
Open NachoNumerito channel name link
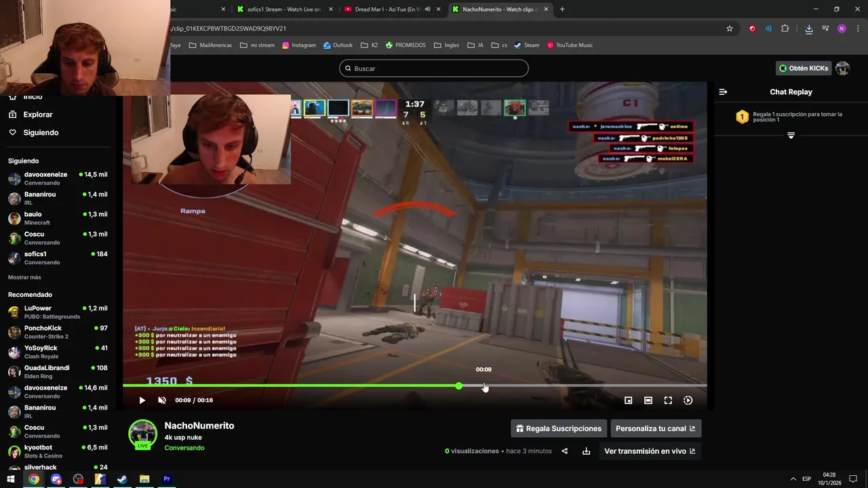(199, 426)
